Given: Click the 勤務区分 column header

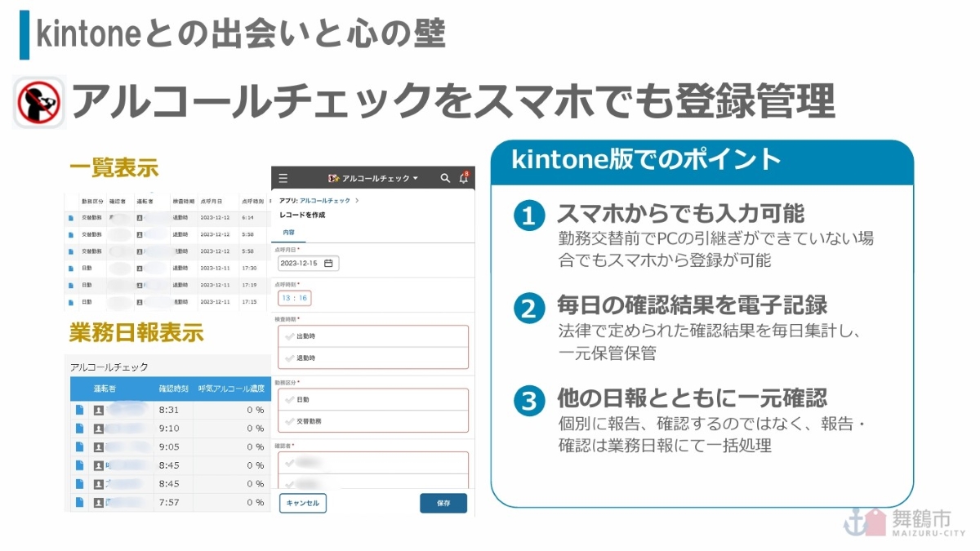Looking at the screenshot, I should click(91, 201).
